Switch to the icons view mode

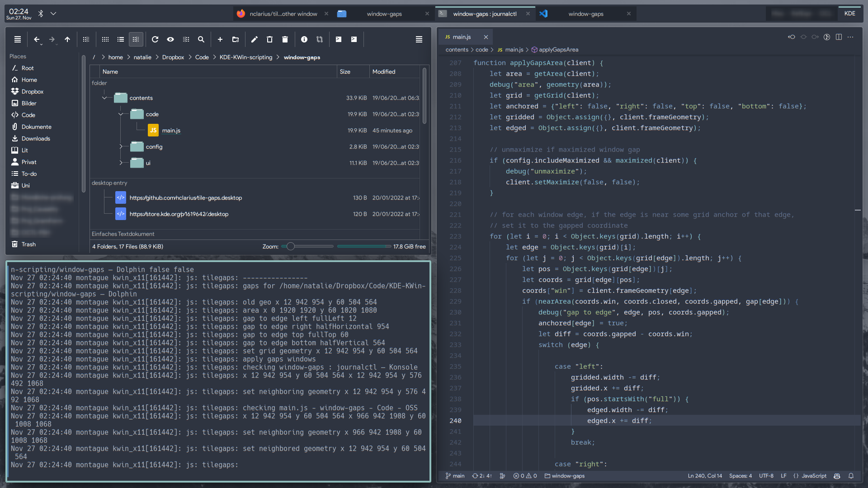coord(105,40)
